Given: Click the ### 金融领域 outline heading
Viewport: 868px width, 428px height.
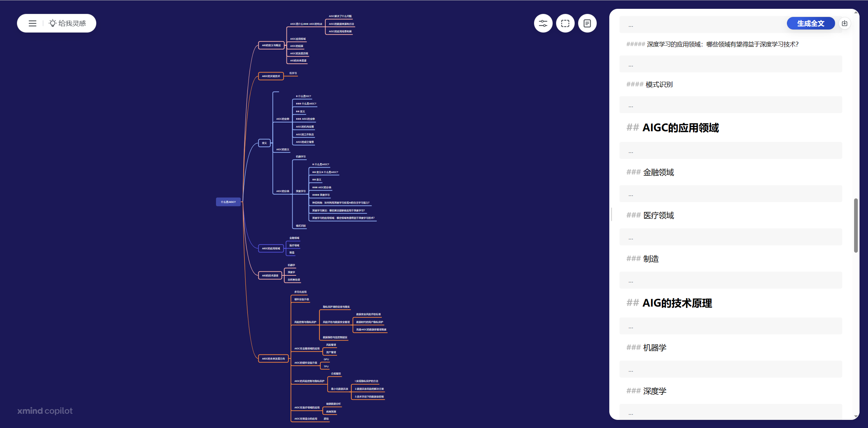Looking at the screenshot, I should [658, 173].
